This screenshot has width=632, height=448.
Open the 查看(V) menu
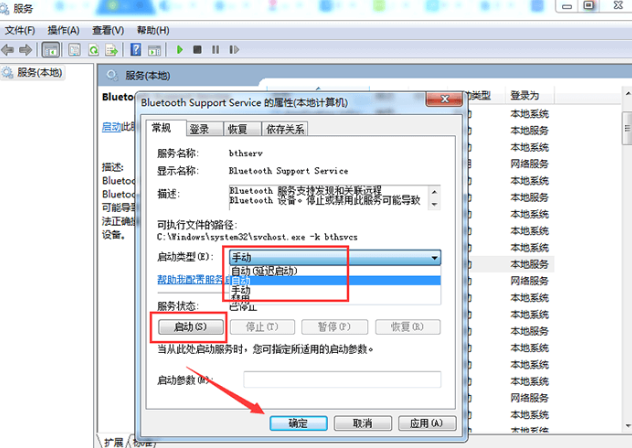tap(108, 30)
